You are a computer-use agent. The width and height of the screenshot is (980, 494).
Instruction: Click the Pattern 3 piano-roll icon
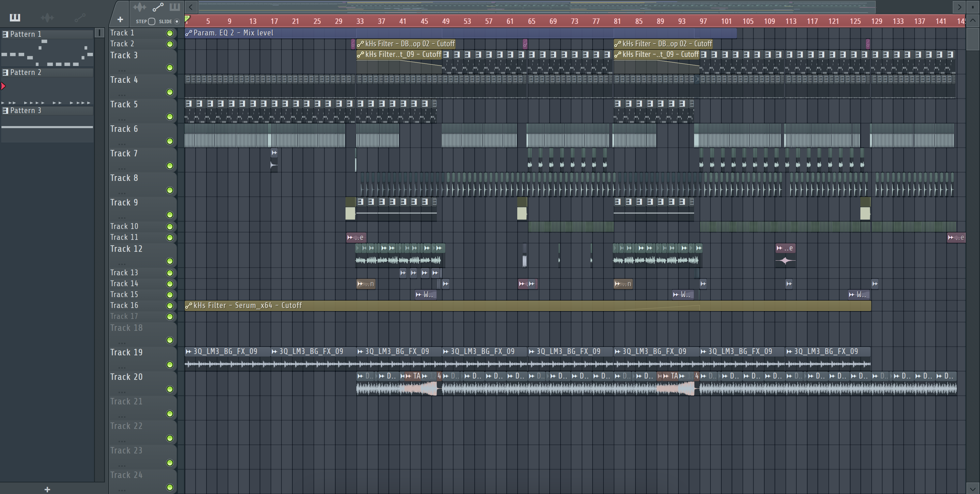coord(5,111)
